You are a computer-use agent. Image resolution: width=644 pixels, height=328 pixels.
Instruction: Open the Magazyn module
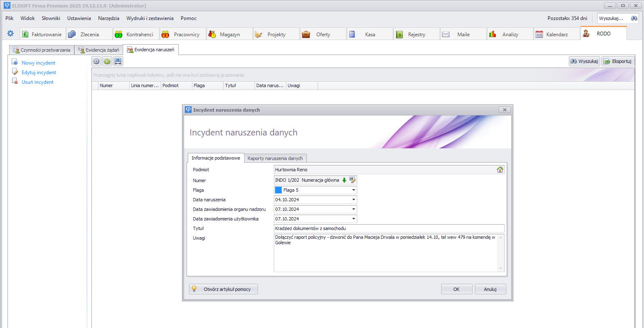tap(230, 35)
